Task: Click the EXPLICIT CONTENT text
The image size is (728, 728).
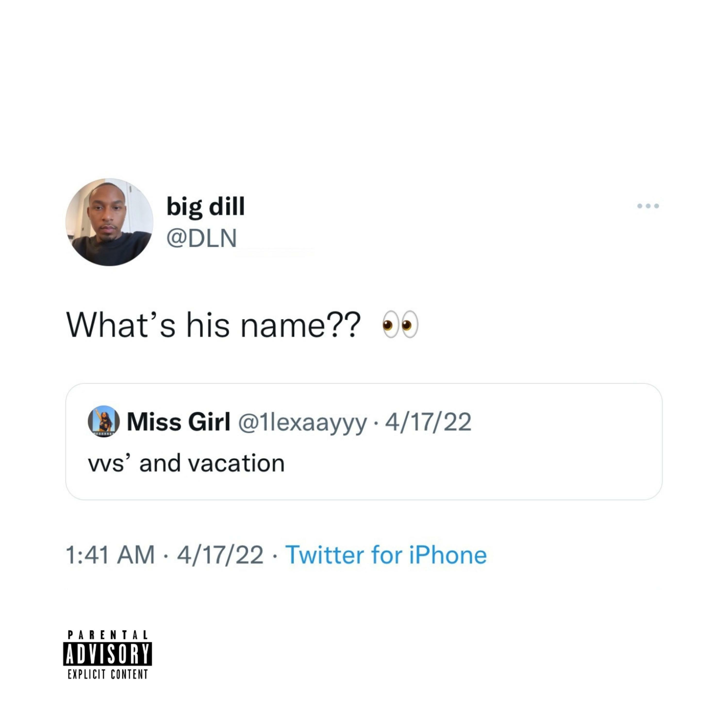Action: [x=108, y=674]
